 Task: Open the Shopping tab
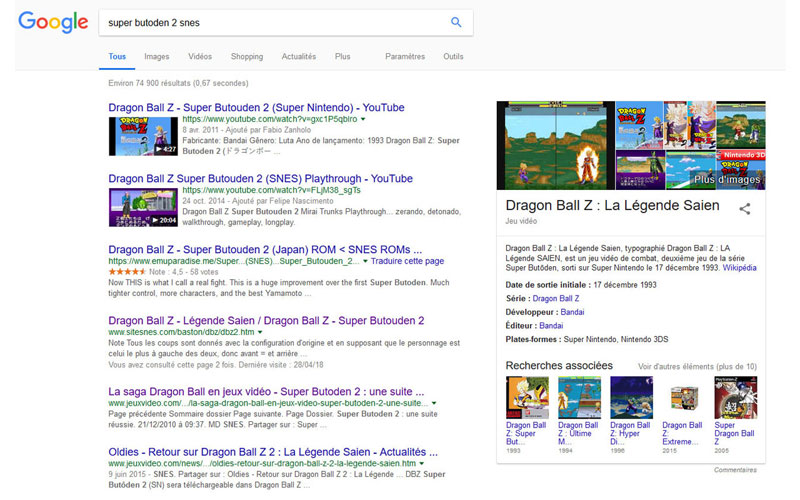coord(246,57)
